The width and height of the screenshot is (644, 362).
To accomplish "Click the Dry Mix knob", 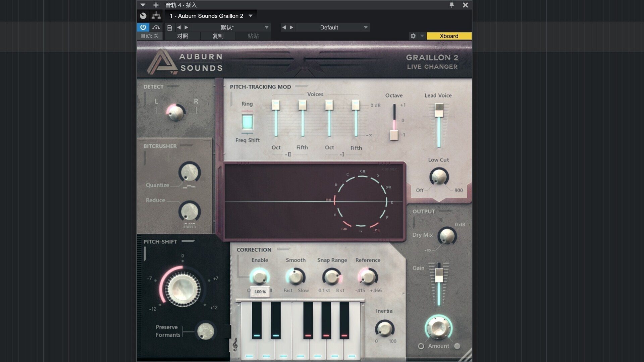I will click(x=447, y=236).
